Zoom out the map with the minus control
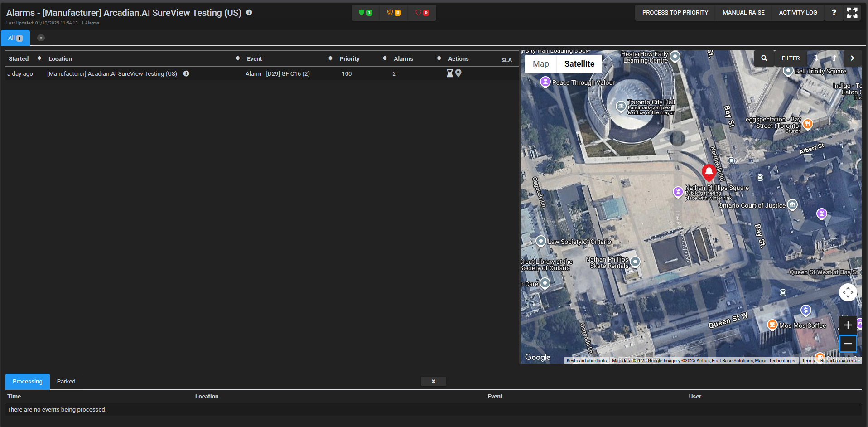The image size is (868, 427). (x=848, y=344)
